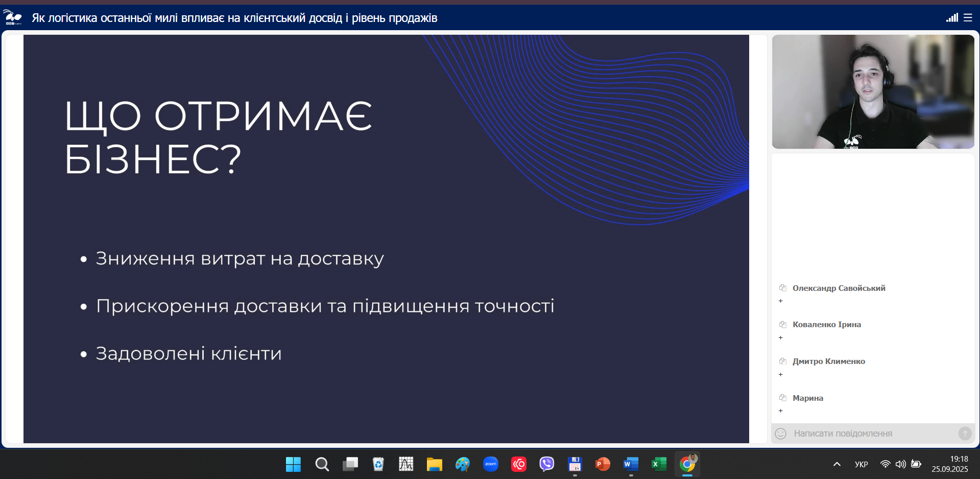Viewport: 980px width, 479px height.
Task: Click copy icon beside Дмитро Клименко
Action: (782, 361)
